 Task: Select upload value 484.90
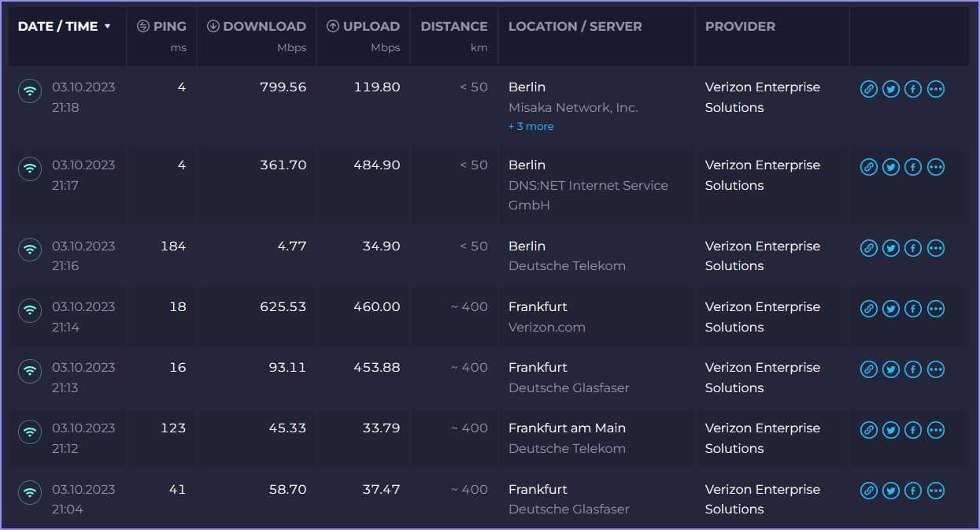click(377, 165)
